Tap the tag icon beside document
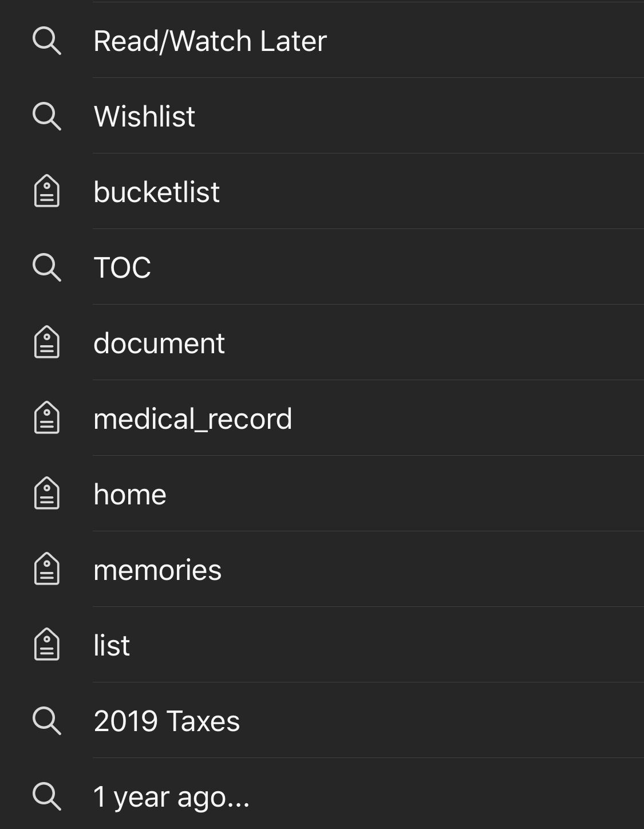This screenshot has height=829, width=644. (46, 342)
